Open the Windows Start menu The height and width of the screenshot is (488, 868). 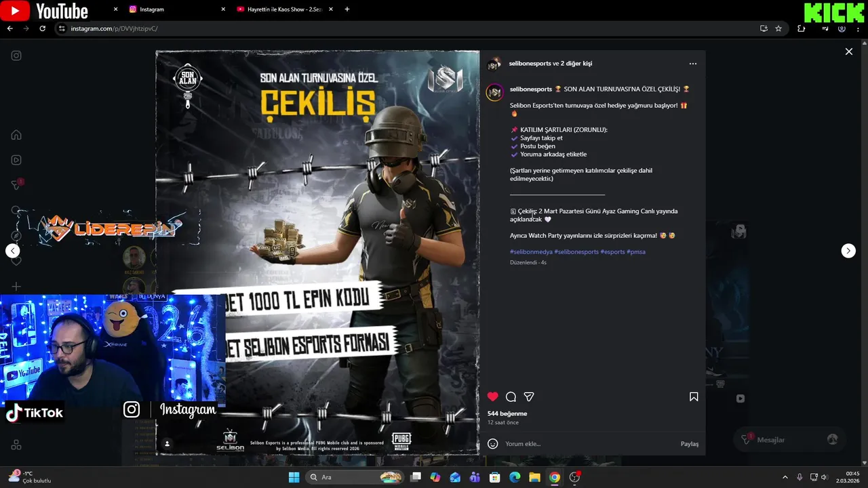click(294, 477)
